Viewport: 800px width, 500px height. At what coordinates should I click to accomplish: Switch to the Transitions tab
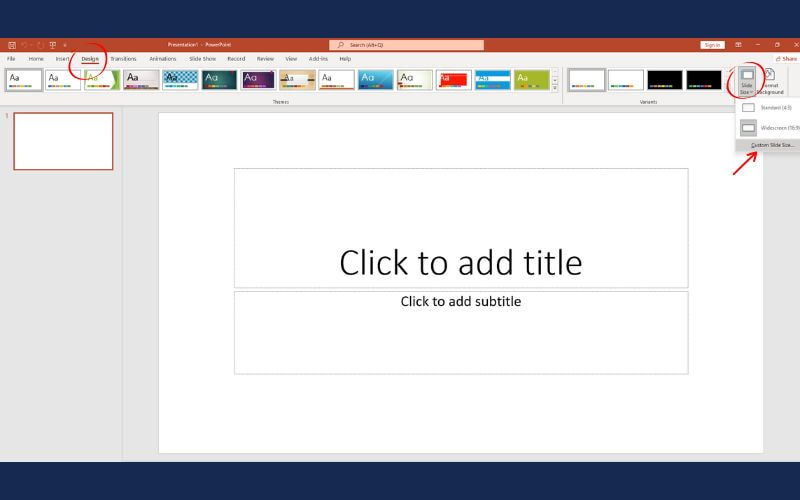(123, 59)
